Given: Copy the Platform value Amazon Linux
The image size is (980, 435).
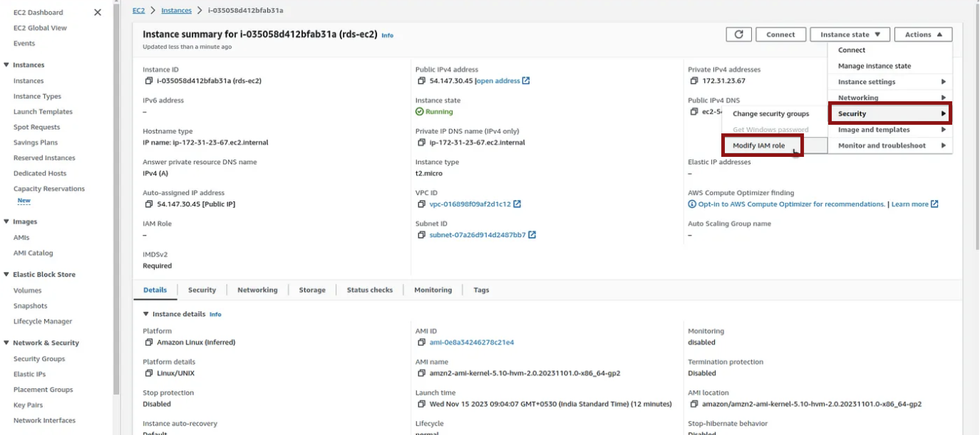Looking at the screenshot, I should tap(149, 342).
